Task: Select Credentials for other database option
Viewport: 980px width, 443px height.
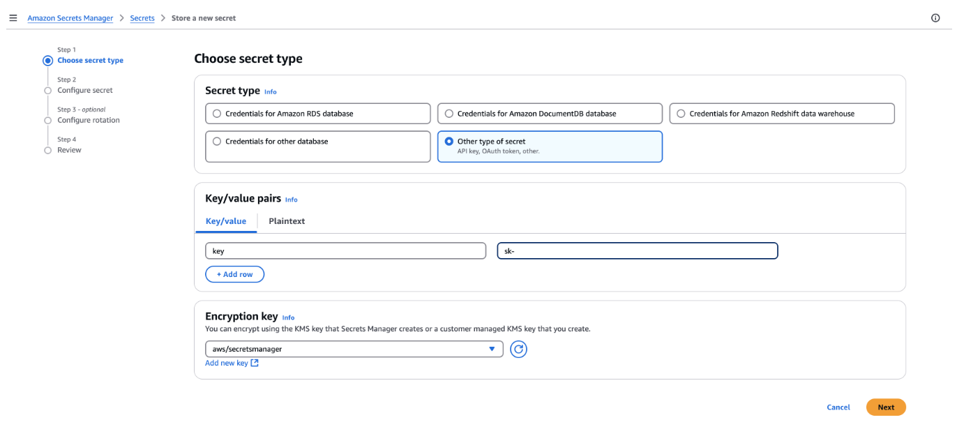Action: point(318,147)
